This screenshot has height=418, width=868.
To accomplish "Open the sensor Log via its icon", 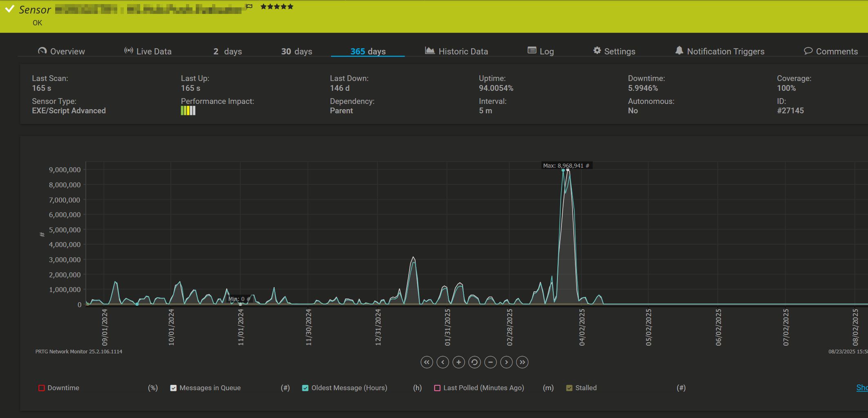I will click(x=531, y=50).
